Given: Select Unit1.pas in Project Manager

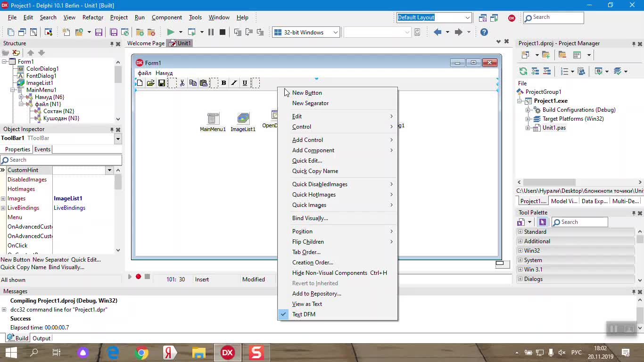Looking at the screenshot, I should [x=554, y=128].
